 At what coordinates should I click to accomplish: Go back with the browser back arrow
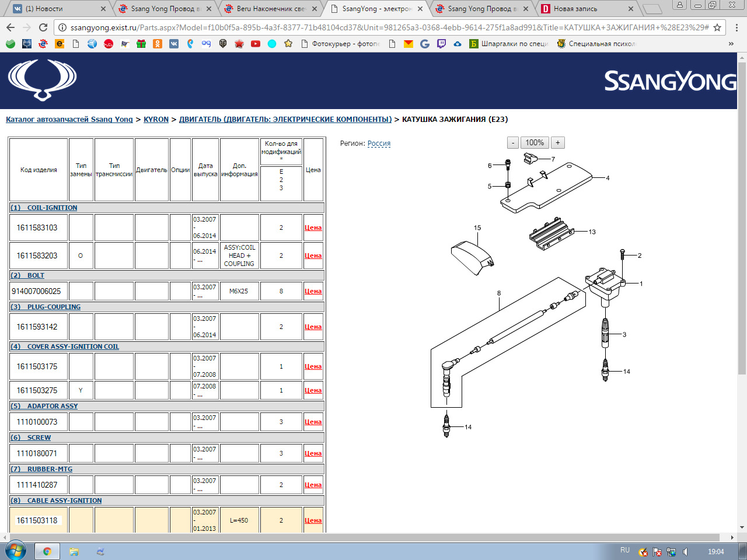(x=11, y=27)
